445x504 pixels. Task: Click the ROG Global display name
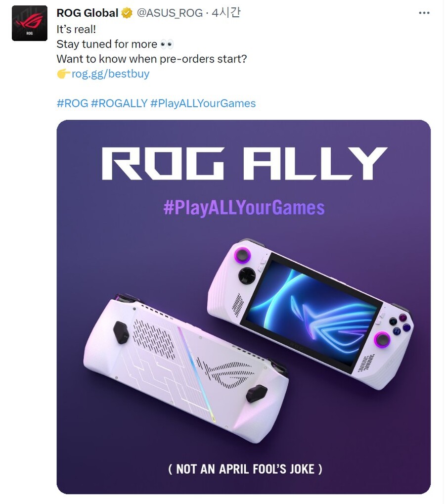coord(87,13)
